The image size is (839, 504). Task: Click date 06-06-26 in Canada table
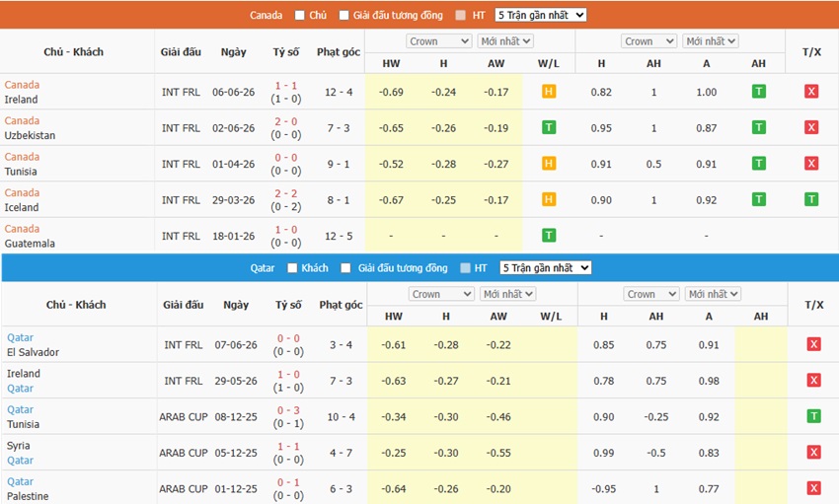coord(233,92)
